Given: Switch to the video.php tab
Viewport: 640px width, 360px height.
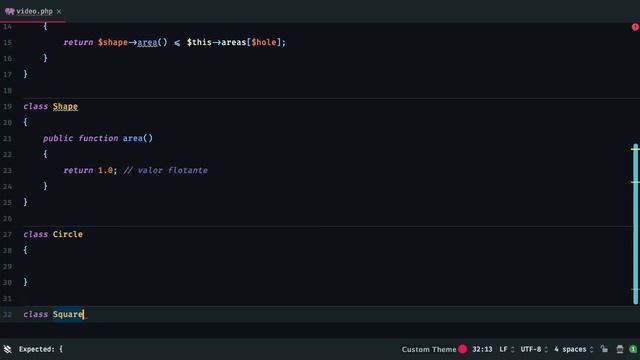Looking at the screenshot, I should [x=34, y=11].
